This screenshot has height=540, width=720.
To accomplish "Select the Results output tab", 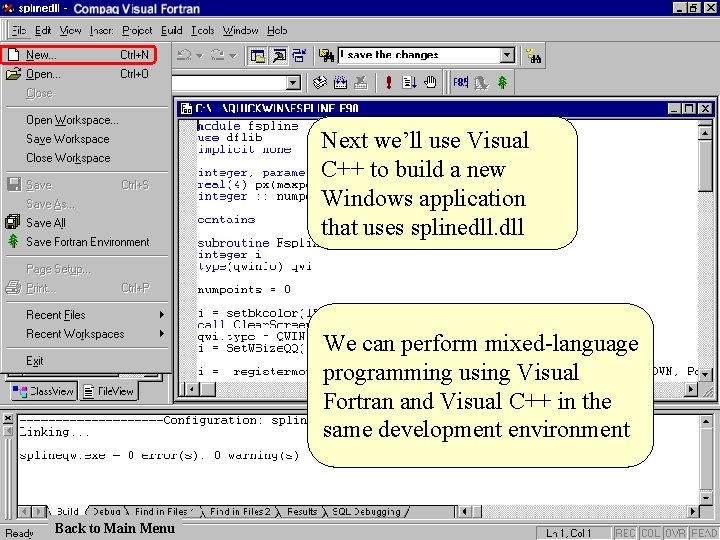I will pos(302,512).
